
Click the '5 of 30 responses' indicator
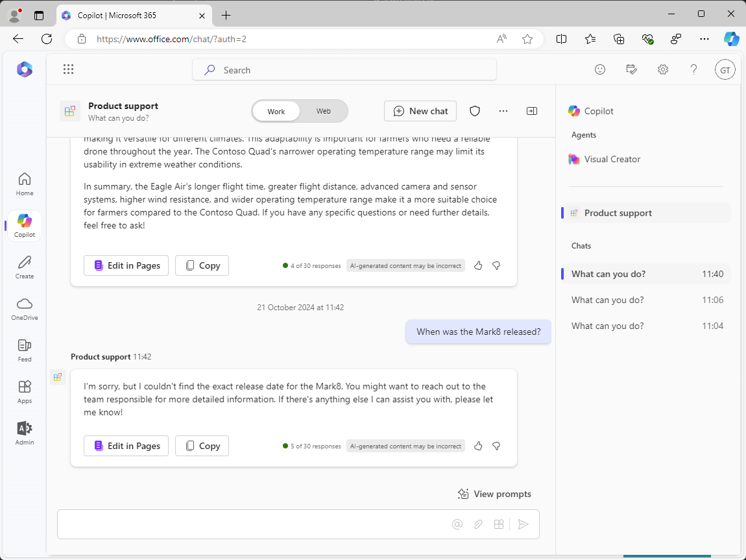tap(311, 446)
